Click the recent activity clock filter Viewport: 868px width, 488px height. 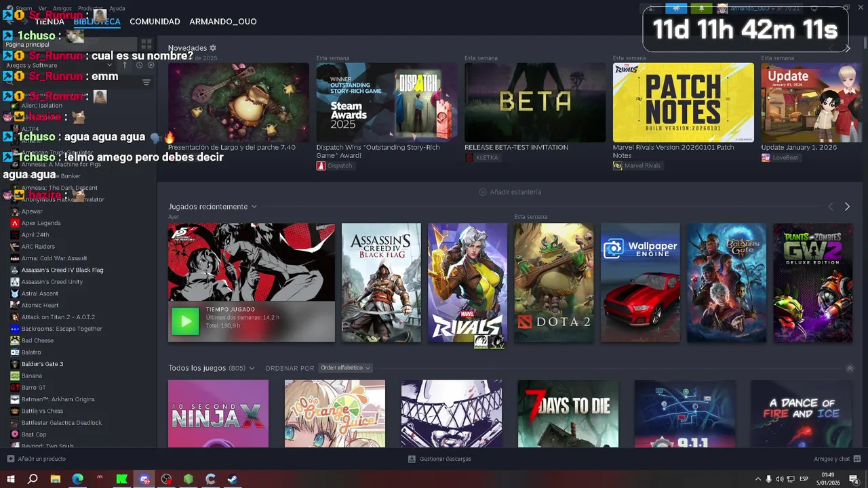pyautogui.click(x=139, y=65)
